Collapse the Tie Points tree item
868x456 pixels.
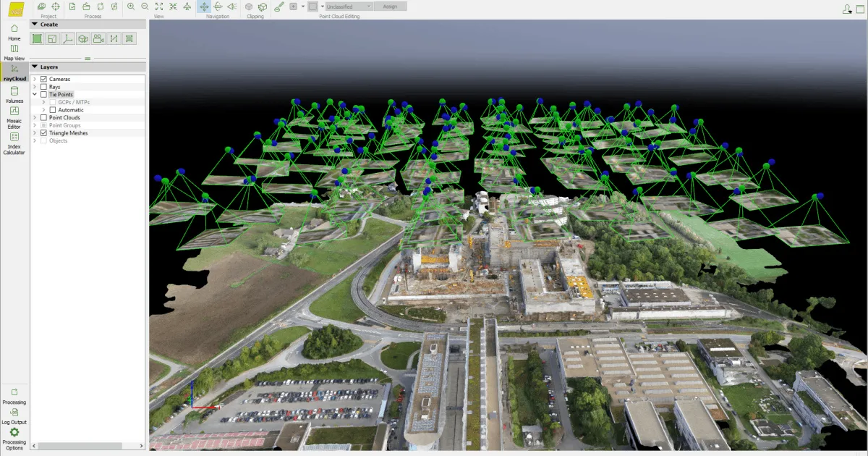pyautogui.click(x=35, y=94)
